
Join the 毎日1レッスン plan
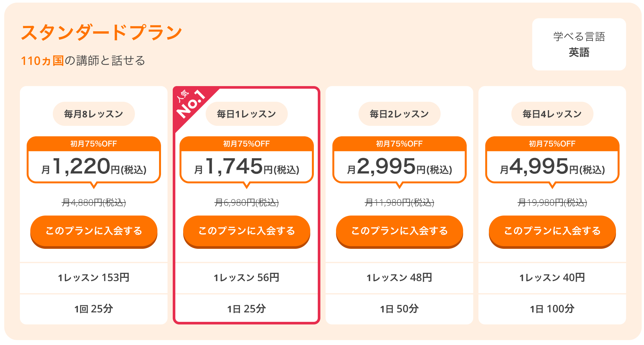pos(247,232)
